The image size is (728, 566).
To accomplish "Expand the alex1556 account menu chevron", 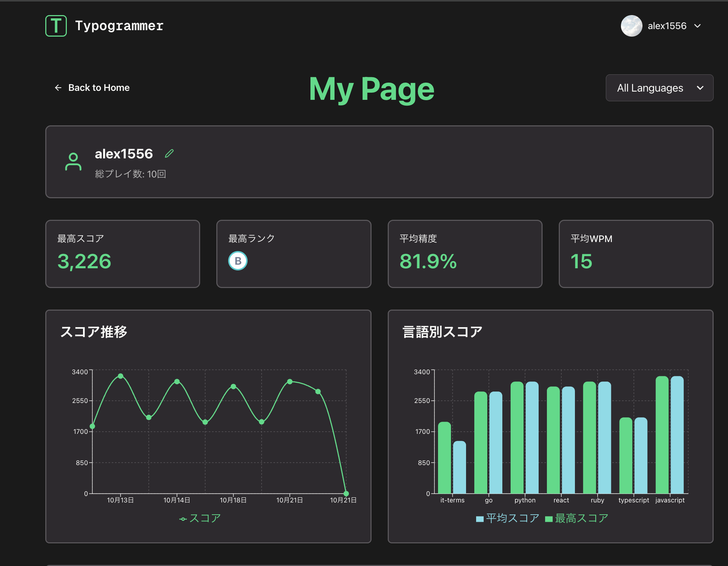I will [x=697, y=26].
